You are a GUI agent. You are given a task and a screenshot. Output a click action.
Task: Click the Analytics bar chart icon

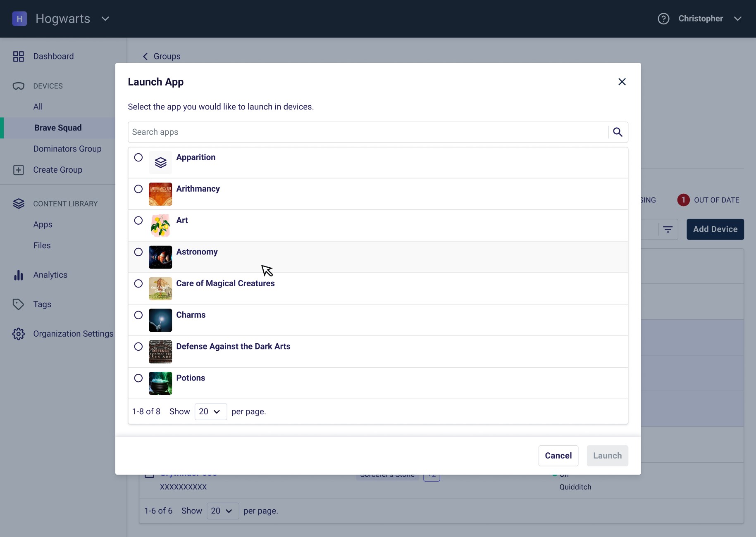pyautogui.click(x=19, y=275)
